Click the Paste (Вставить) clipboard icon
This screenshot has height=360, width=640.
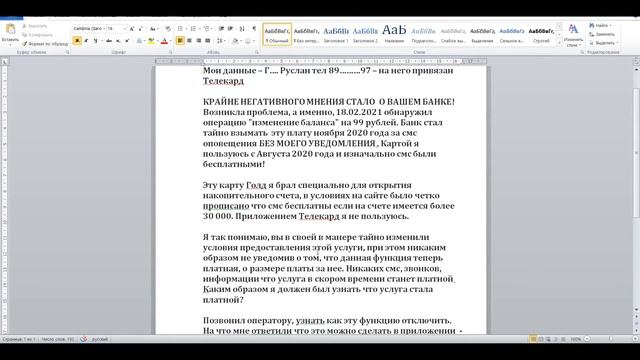[10, 29]
